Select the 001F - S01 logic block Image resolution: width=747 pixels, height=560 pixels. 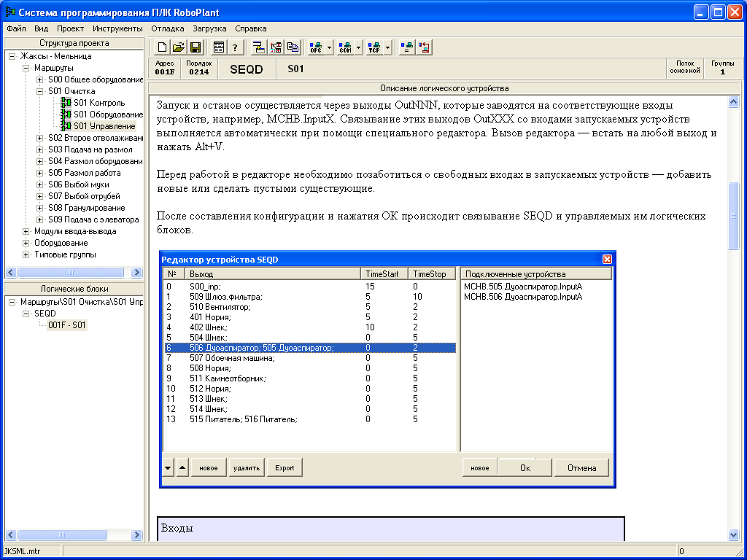tap(67, 325)
